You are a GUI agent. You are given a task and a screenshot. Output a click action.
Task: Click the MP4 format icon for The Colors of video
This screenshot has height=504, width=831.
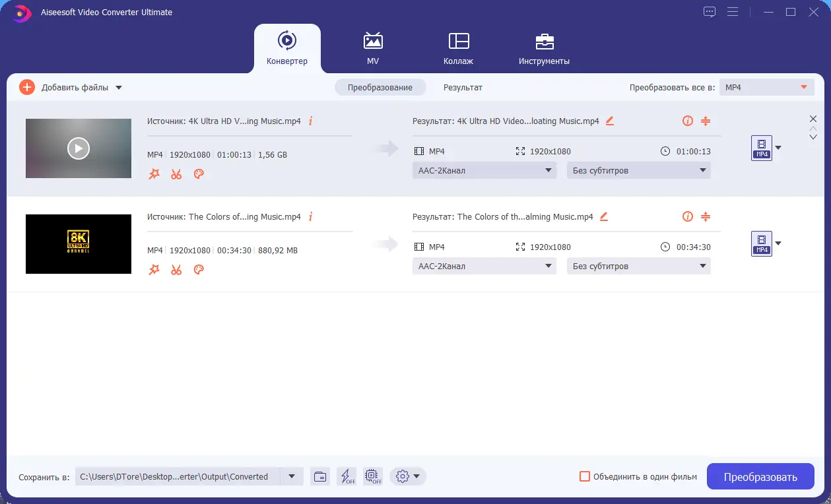pyautogui.click(x=762, y=243)
